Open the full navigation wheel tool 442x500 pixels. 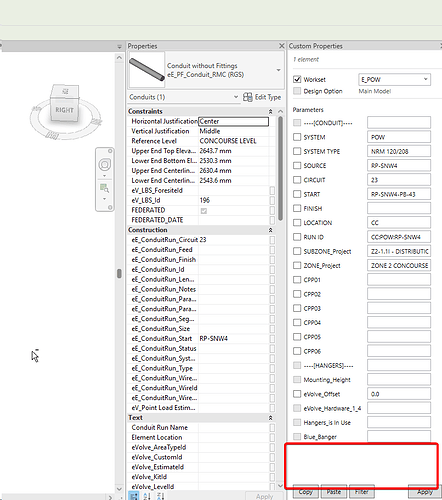pos(105,164)
